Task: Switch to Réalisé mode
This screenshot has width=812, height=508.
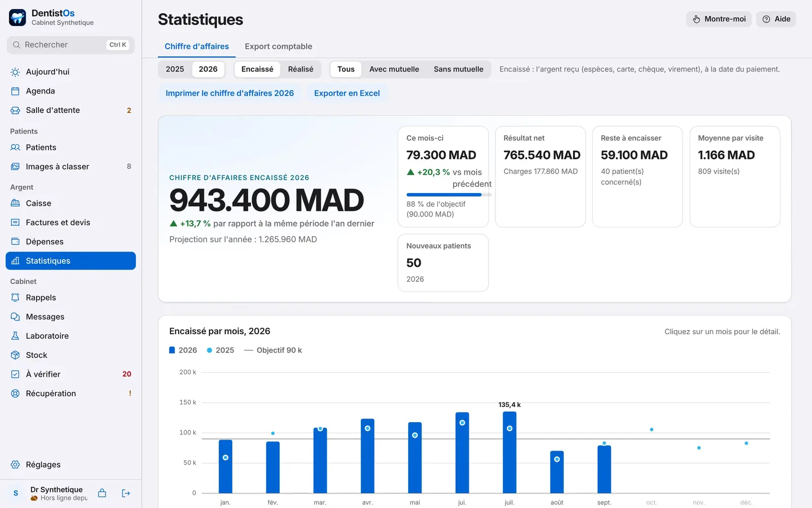Action: pos(300,69)
